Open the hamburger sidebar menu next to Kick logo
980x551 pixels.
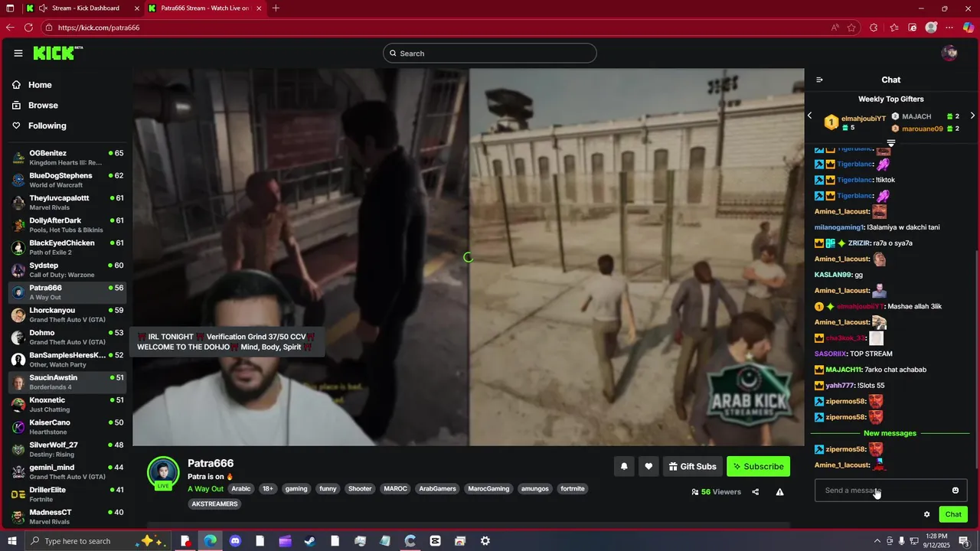click(x=18, y=53)
